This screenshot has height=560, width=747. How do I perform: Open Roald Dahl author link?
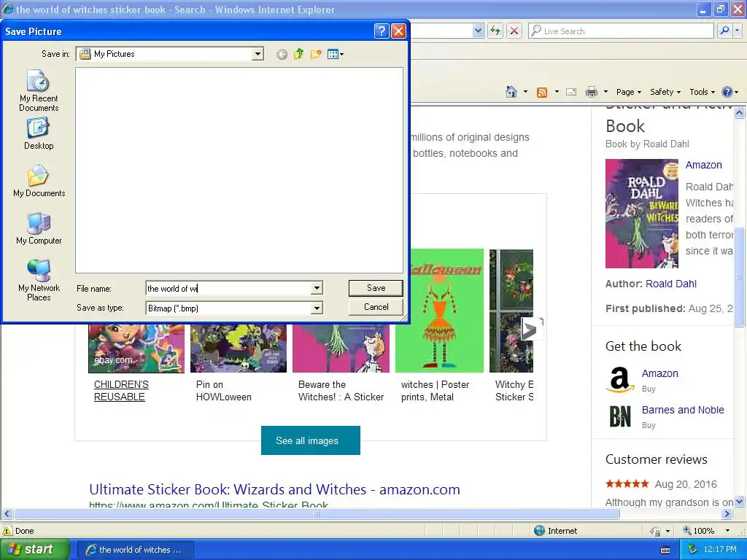pyautogui.click(x=671, y=284)
